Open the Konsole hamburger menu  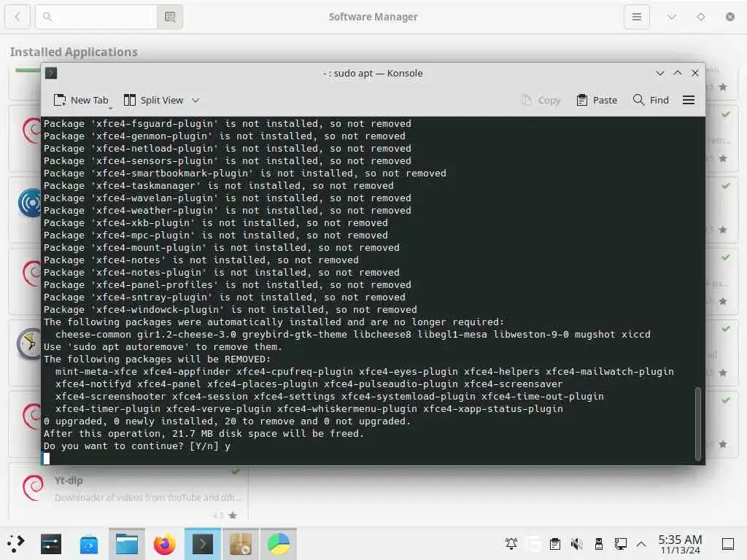(689, 100)
